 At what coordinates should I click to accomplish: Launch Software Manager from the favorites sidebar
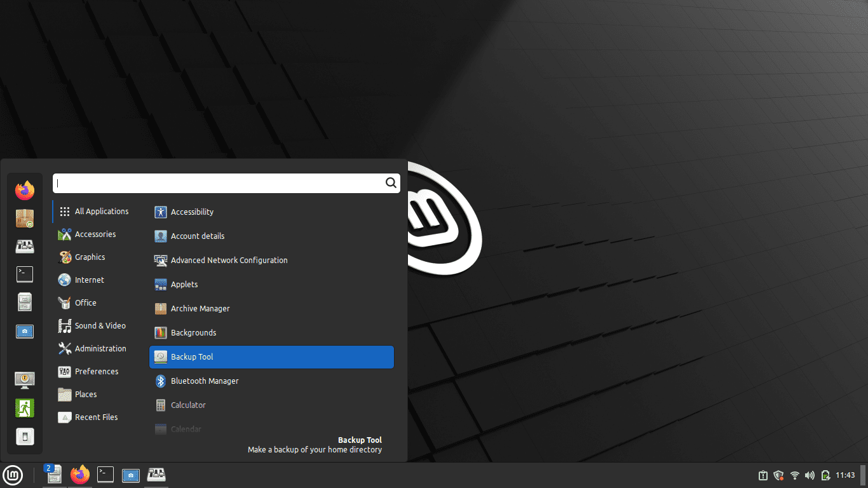[25, 218]
